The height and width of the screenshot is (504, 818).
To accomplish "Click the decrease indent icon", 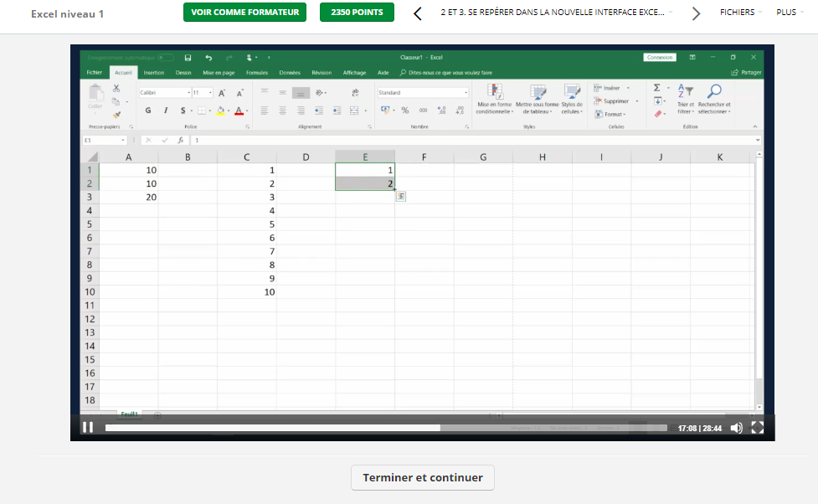I will 319,110.
